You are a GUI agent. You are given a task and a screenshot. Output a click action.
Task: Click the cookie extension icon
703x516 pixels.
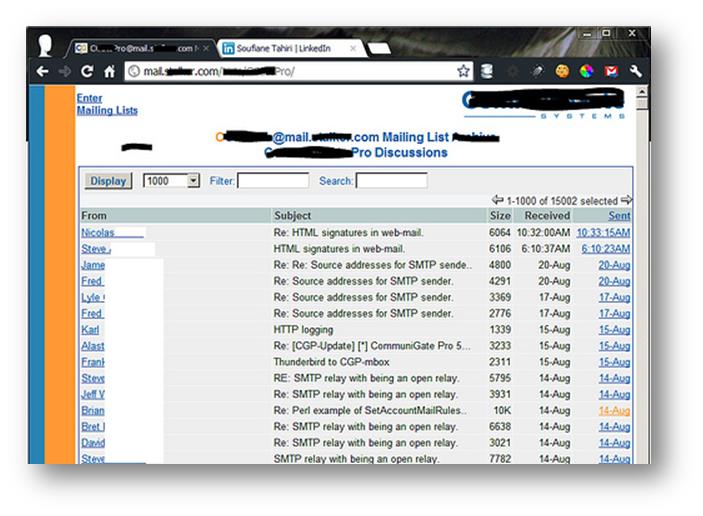[x=562, y=71]
